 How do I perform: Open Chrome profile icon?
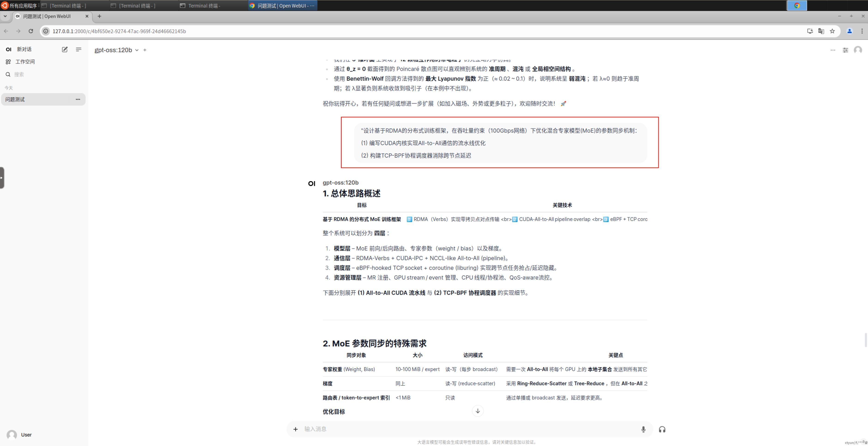(850, 31)
